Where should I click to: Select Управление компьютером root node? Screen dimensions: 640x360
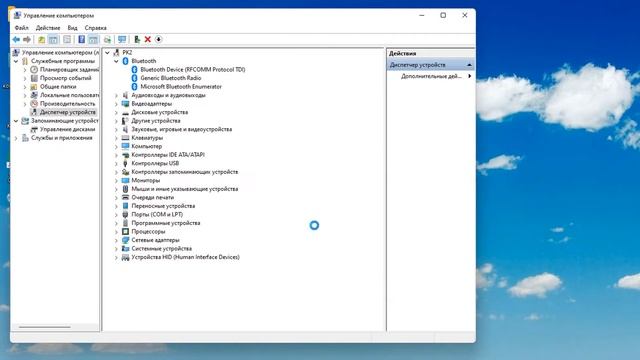click(60, 53)
